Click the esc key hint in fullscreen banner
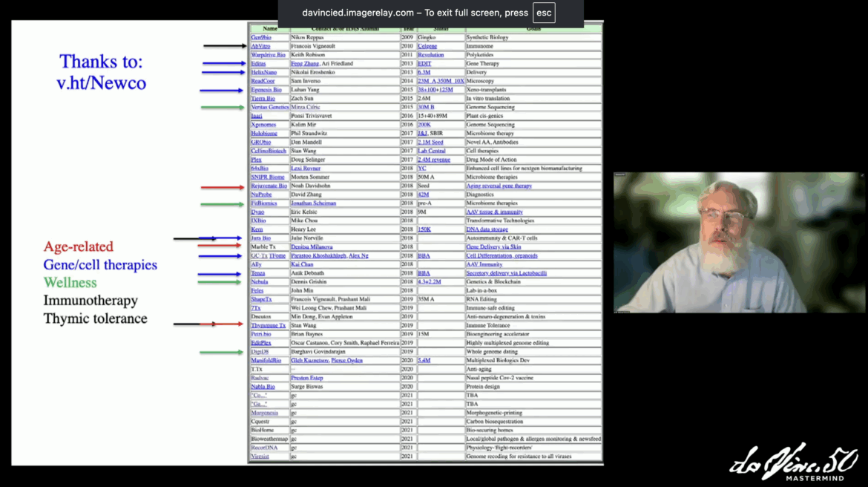 (544, 13)
